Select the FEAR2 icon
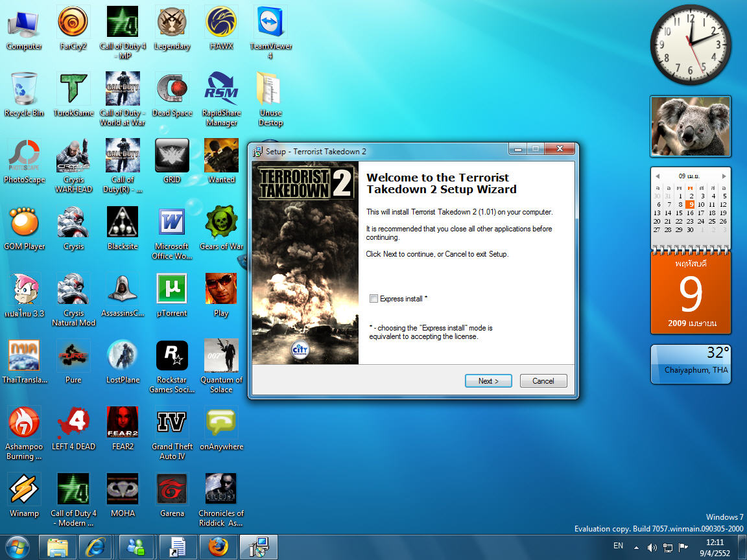Image resolution: width=747 pixels, height=560 pixels. 123,428
